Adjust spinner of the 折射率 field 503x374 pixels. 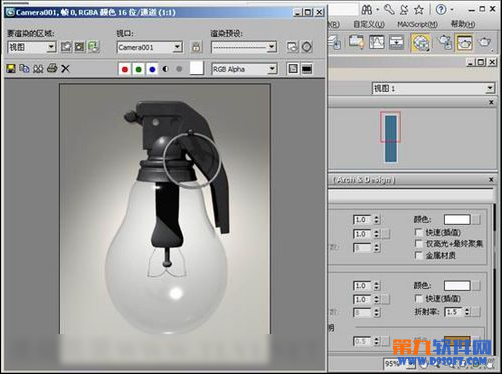pyautogui.click(x=467, y=312)
